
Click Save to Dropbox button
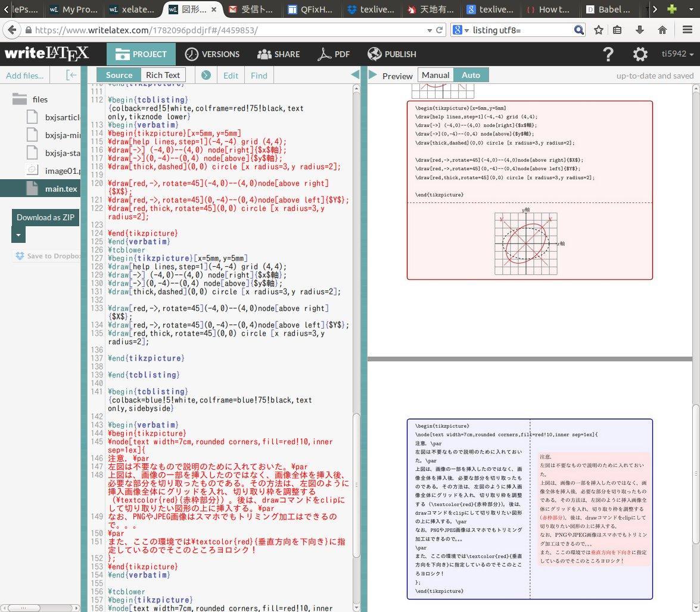pyautogui.click(x=47, y=256)
